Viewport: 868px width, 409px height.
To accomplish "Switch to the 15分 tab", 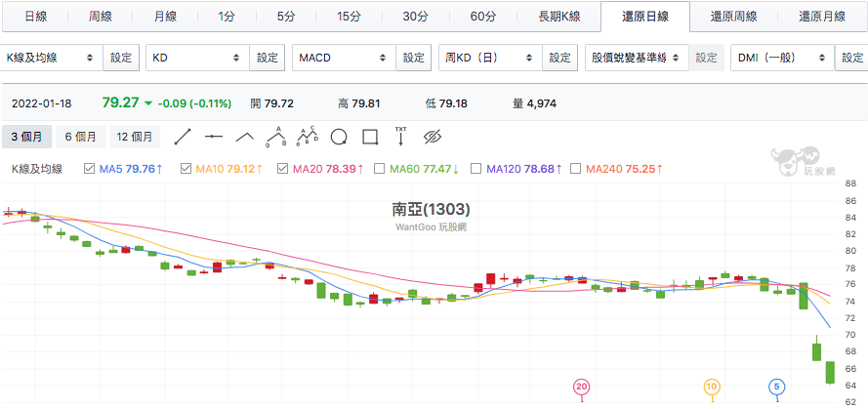I will point(350,17).
